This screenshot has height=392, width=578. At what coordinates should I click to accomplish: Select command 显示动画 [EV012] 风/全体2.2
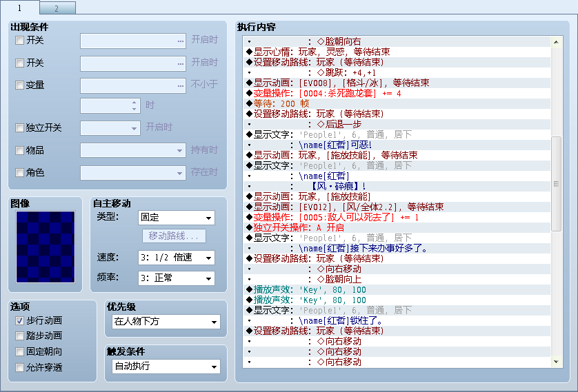[398, 207]
